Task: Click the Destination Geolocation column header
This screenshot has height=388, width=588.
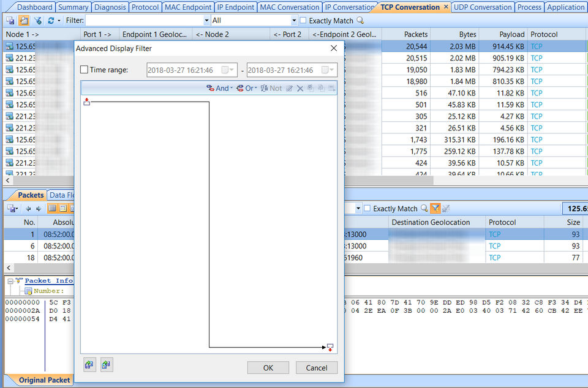Action: (437, 222)
